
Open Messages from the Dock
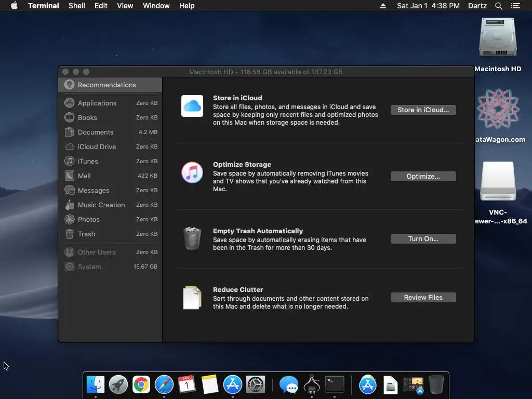[x=289, y=384]
